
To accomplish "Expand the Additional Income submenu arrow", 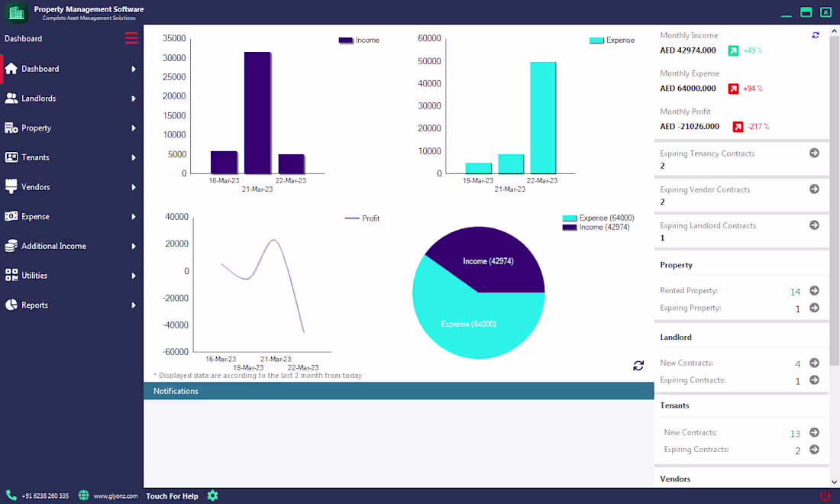I will click(x=134, y=246).
